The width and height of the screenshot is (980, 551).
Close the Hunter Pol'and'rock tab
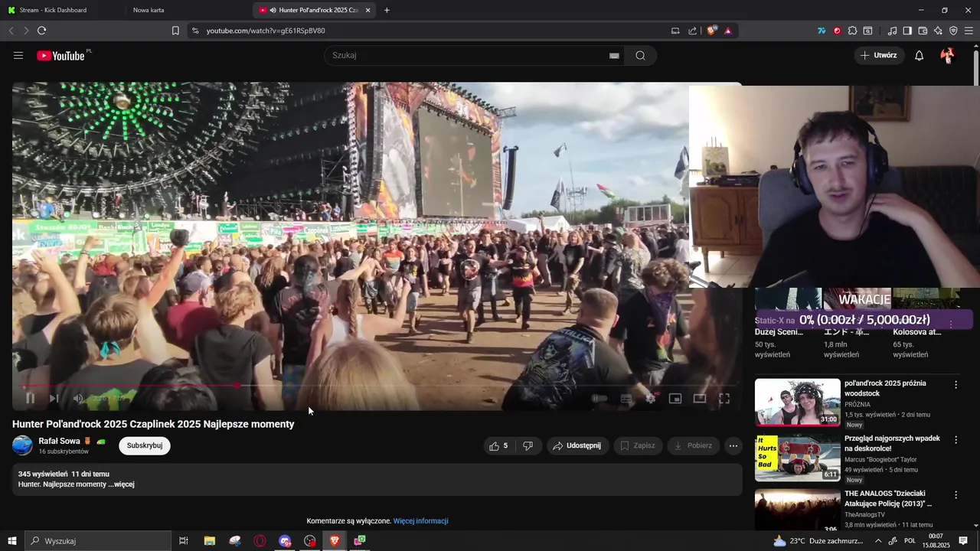pos(368,10)
